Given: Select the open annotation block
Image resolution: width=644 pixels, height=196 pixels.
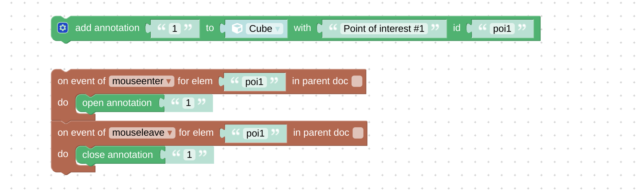Looking at the screenshot, I should [117, 103].
